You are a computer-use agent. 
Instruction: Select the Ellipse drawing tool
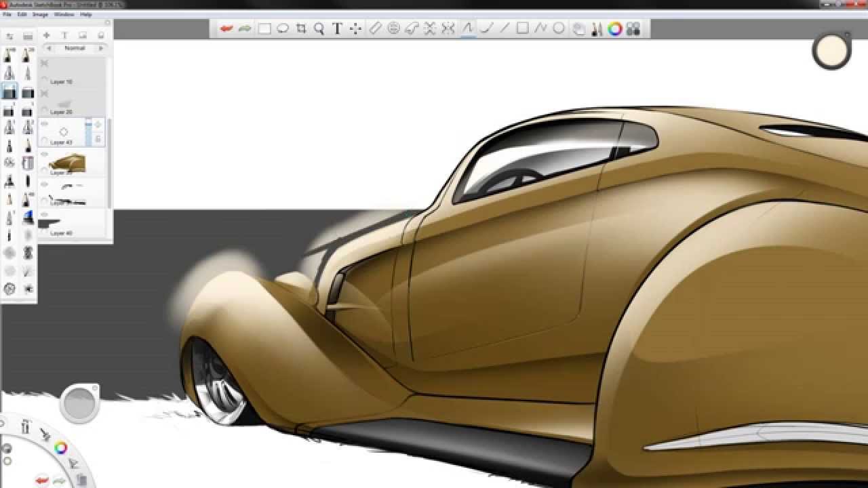[x=557, y=28]
